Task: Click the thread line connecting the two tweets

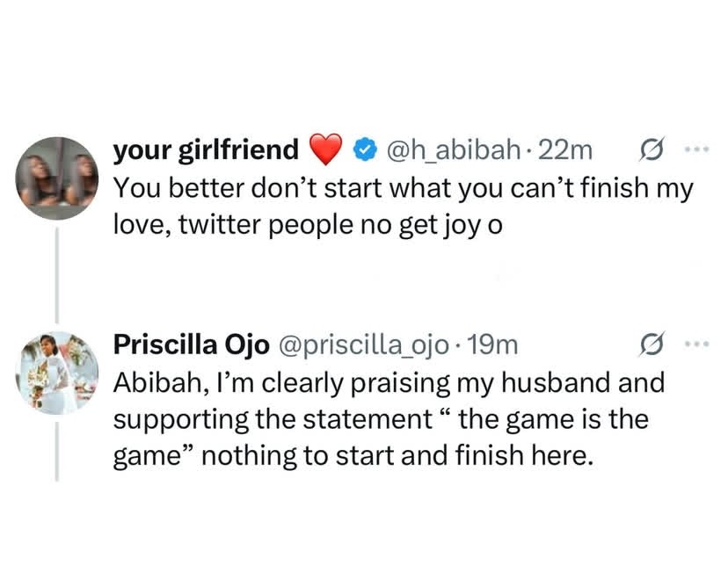Action: [x=57, y=272]
